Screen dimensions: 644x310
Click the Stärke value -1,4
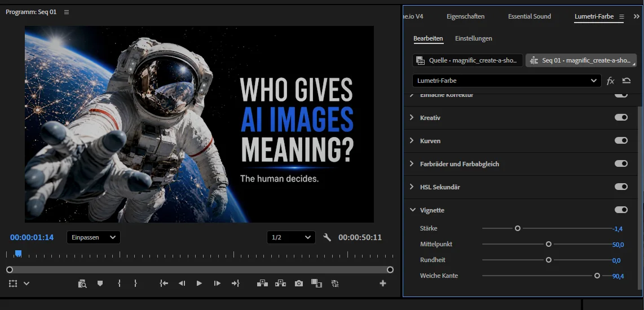pyautogui.click(x=617, y=229)
